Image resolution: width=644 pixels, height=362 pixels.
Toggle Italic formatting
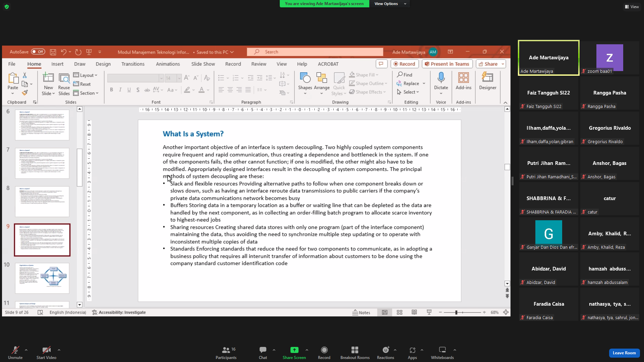pyautogui.click(x=120, y=90)
